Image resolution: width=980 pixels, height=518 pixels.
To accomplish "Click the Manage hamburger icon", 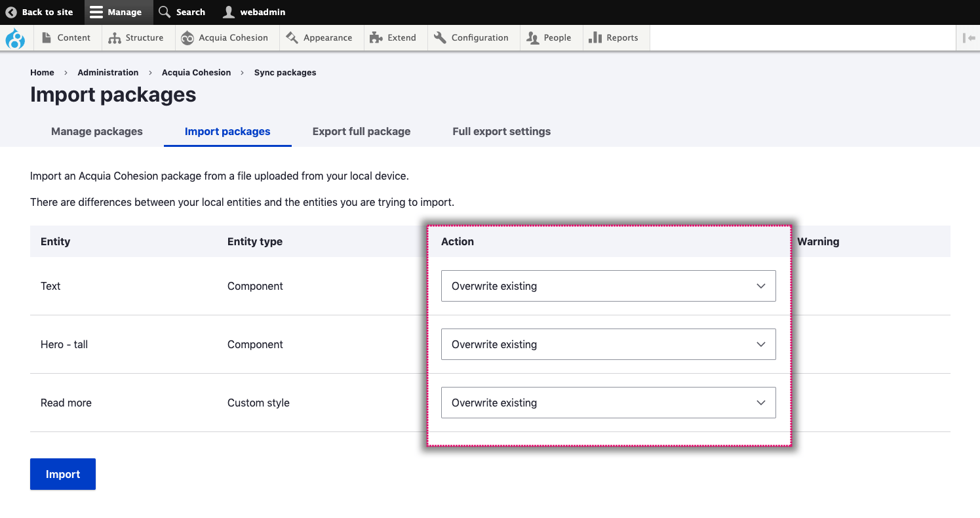I will [96, 12].
